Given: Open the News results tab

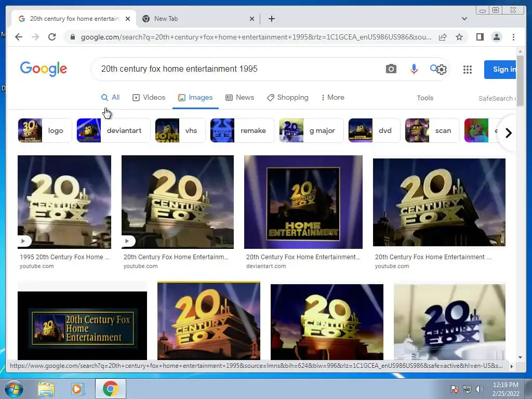Looking at the screenshot, I should click(240, 97).
